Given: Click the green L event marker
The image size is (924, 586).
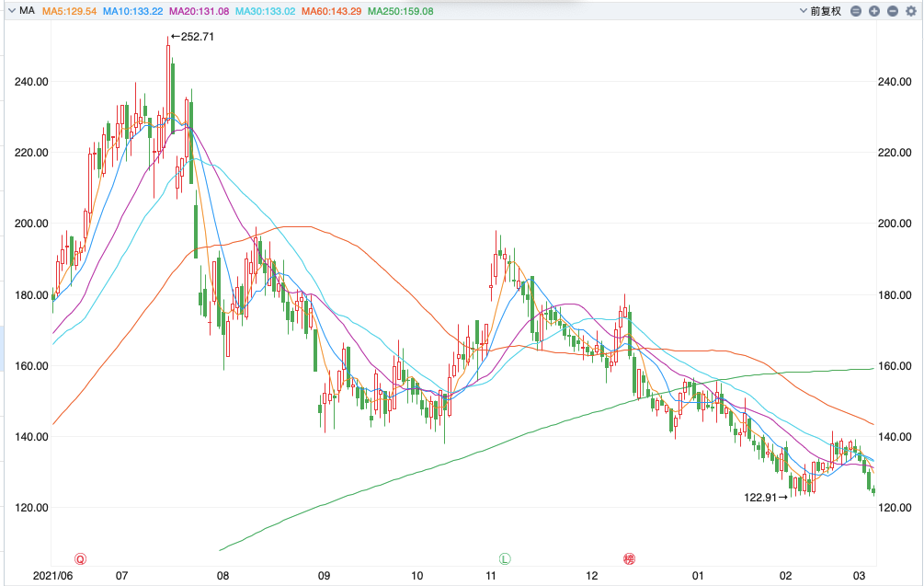Looking at the screenshot, I should 505,558.
